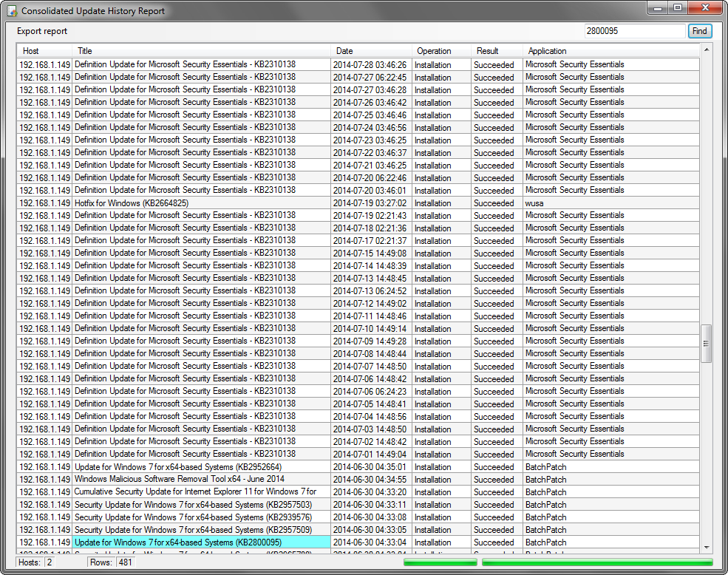Image resolution: width=728 pixels, height=575 pixels.
Task: Click the date 2014-07-04 14:48:56
Action: coord(370,417)
